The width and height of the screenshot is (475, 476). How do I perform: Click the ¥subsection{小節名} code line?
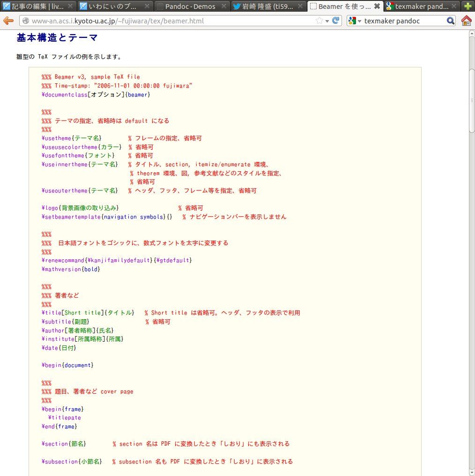167,461
